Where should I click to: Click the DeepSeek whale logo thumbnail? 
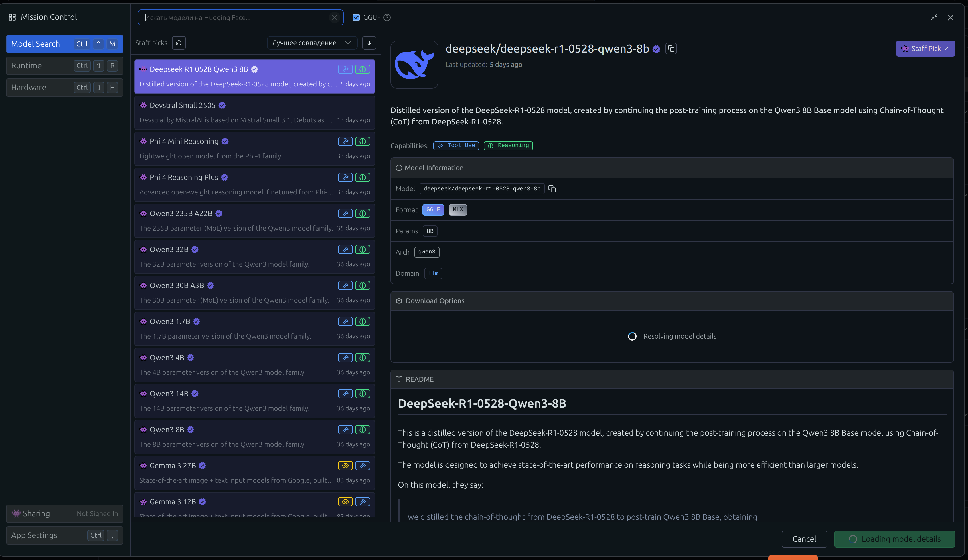point(414,64)
